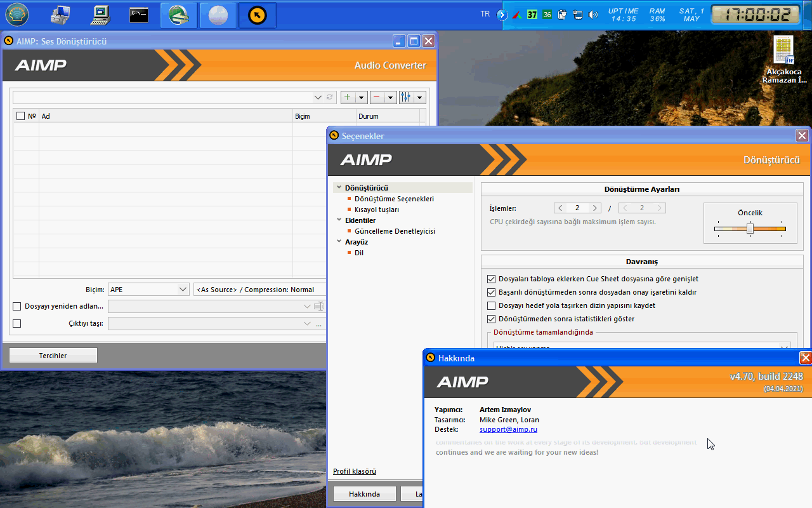Uncheck dosyadan onay işaretini kaldır option
The height and width of the screenshot is (508, 812).
(491, 292)
